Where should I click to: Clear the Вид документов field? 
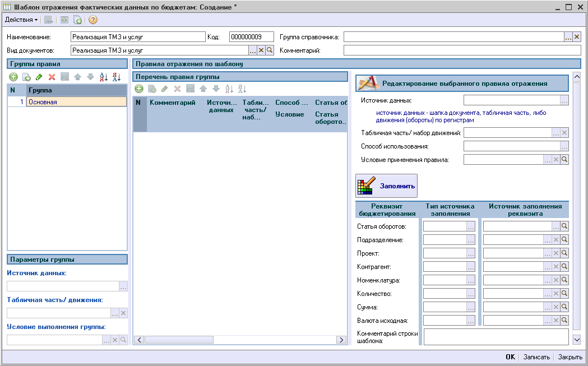(261, 50)
